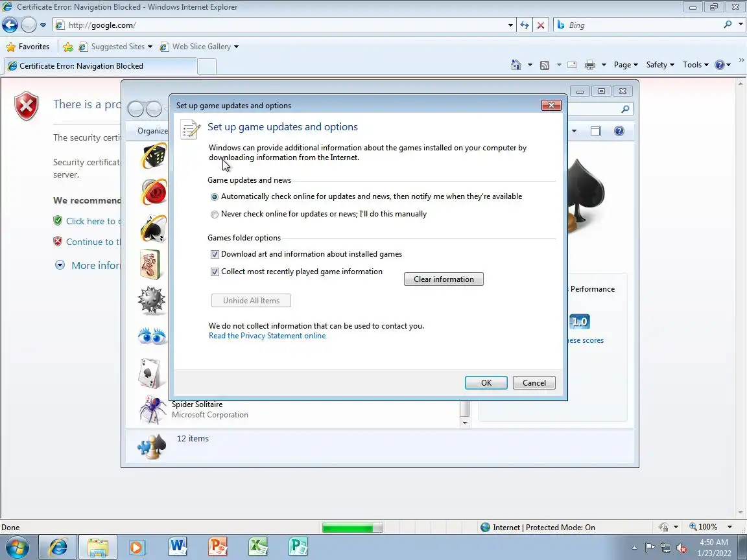Click the Clear information button
This screenshot has width=747, height=560.
444,279
